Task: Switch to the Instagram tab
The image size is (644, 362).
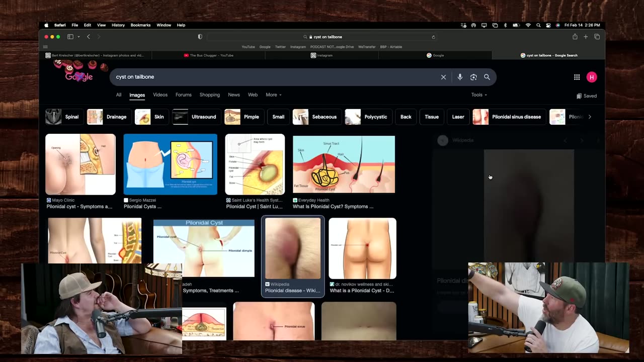Action: [322, 55]
